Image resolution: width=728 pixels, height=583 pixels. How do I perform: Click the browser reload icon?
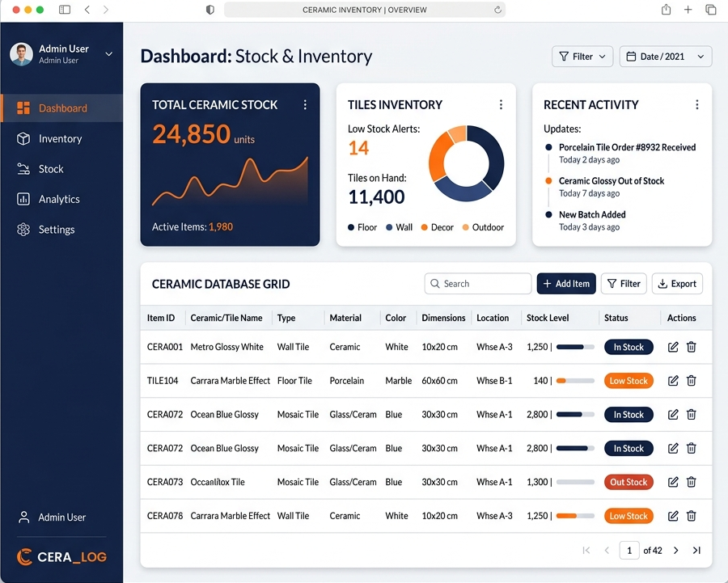pos(497,10)
